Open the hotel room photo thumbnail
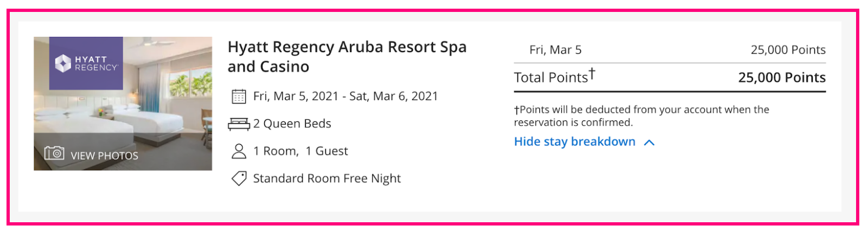Viewport: 868px width, 232px height. tap(123, 104)
